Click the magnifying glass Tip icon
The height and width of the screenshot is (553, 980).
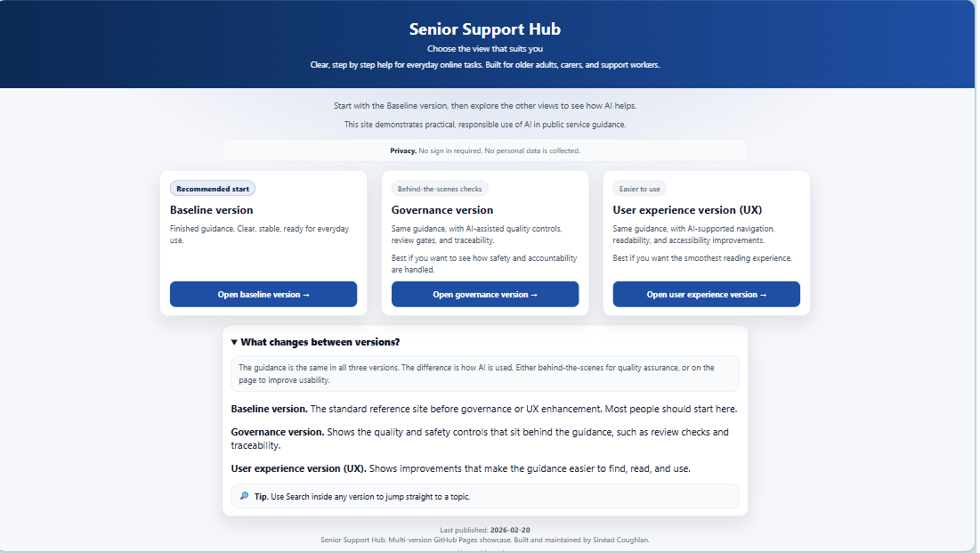click(x=245, y=496)
